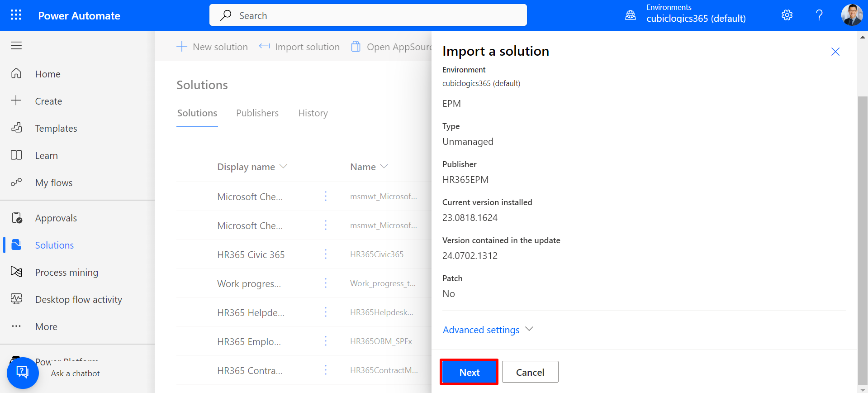Open the help question mark icon

point(819,15)
